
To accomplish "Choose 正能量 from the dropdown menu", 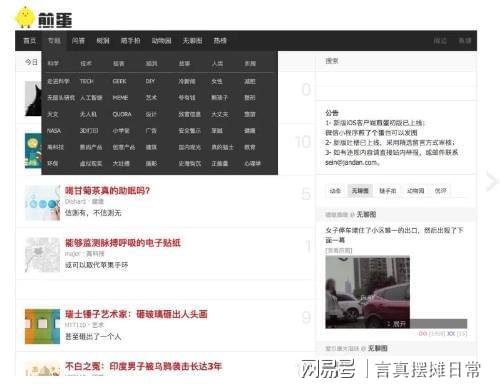I will pos(220,164).
